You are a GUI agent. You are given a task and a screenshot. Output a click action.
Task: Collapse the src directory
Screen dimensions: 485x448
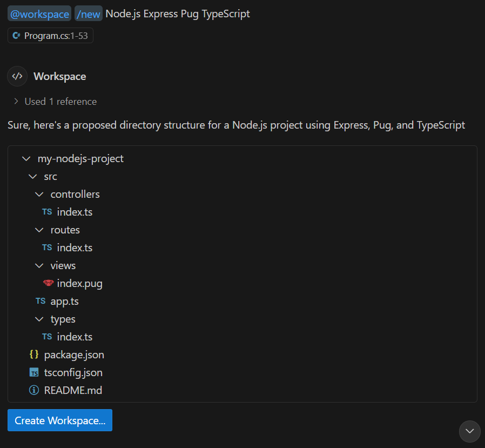tap(32, 176)
